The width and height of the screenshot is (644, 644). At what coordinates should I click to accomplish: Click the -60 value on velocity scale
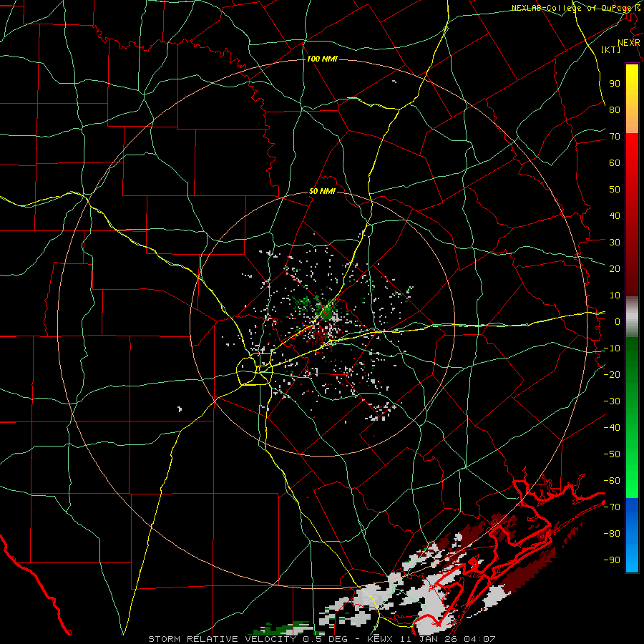[612, 481]
